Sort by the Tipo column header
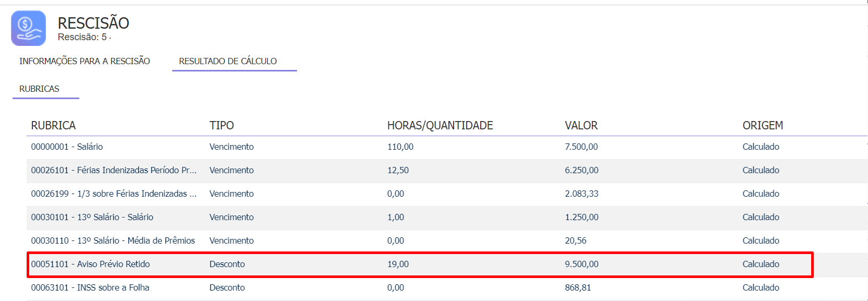 pyautogui.click(x=222, y=125)
